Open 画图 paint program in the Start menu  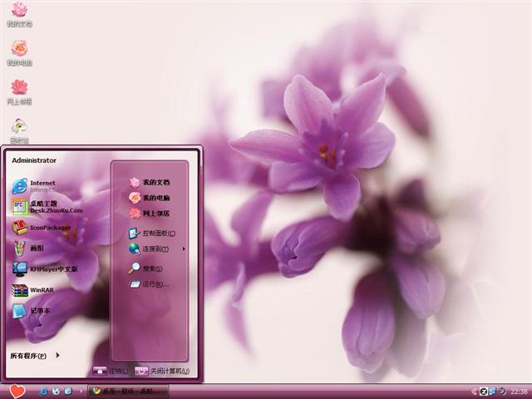pos(28,249)
